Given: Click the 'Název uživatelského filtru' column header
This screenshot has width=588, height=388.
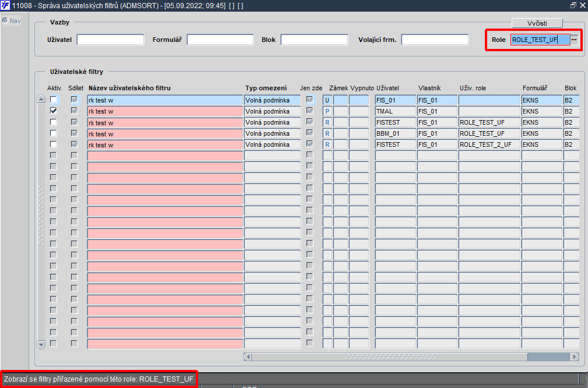Looking at the screenshot, I should 129,88.
